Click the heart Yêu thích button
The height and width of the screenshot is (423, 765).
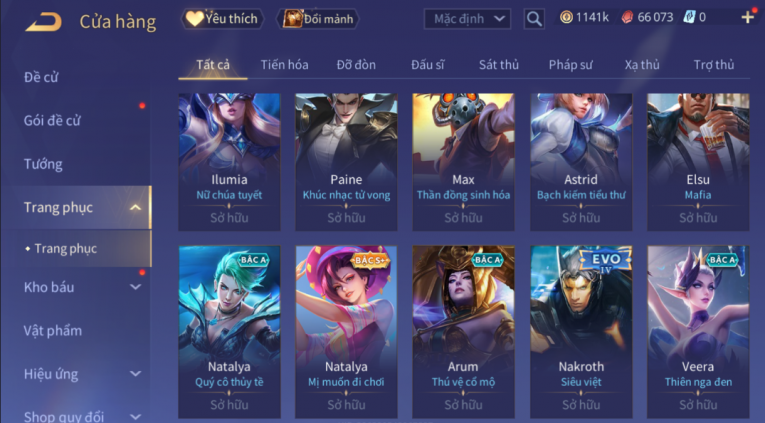(x=223, y=19)
